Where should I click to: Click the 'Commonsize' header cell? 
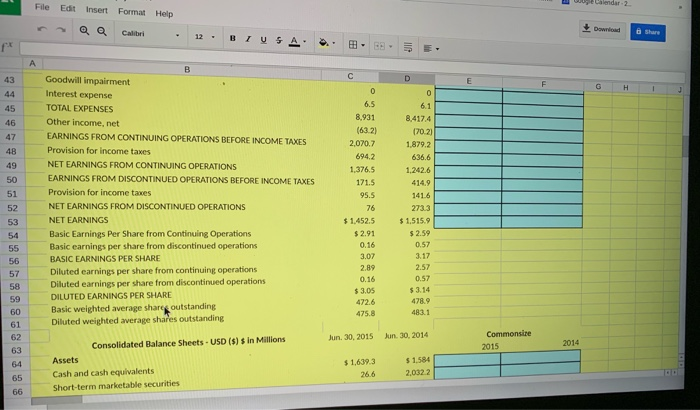click(508, 334)
